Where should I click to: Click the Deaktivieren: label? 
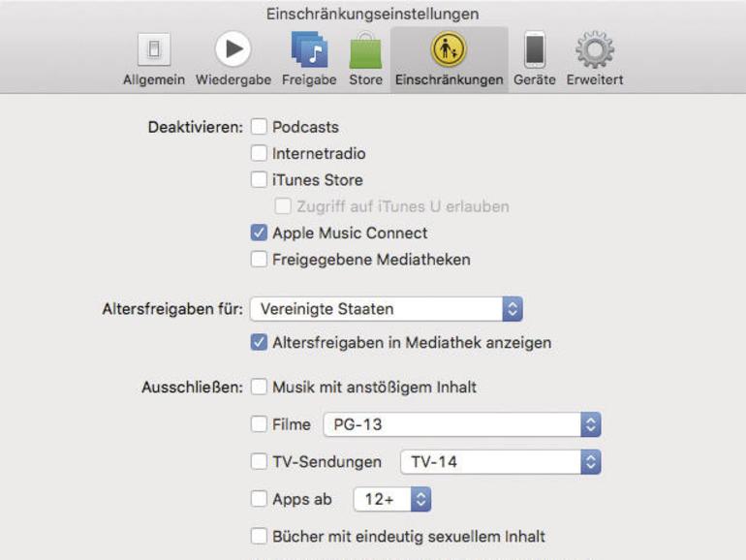click(196, 127)
